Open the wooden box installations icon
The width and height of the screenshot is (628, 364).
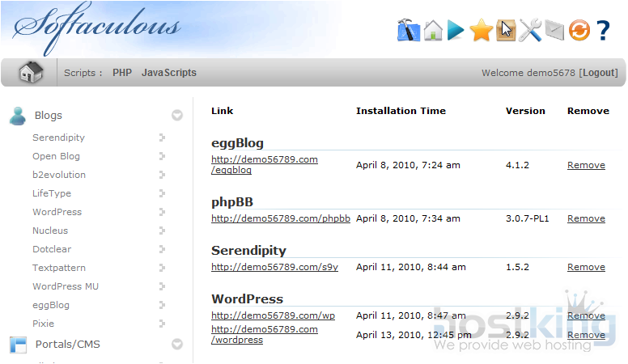tap(506, 31)
